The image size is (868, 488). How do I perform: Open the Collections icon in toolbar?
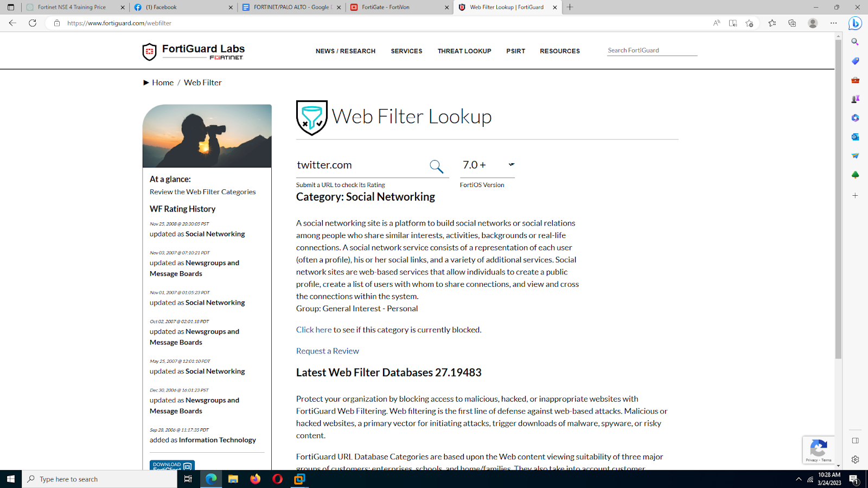tap(792, 23)
